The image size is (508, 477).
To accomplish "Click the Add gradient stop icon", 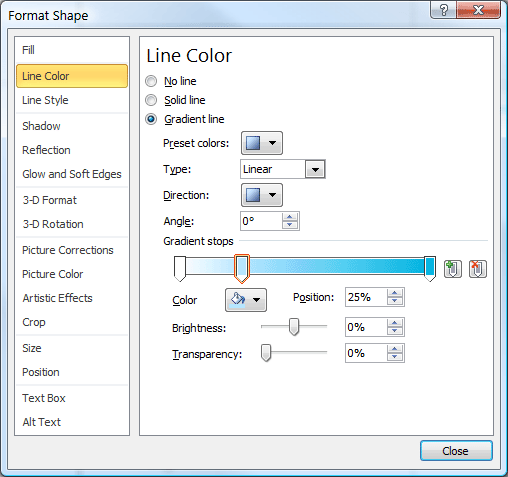I will [x=453, y=269].
